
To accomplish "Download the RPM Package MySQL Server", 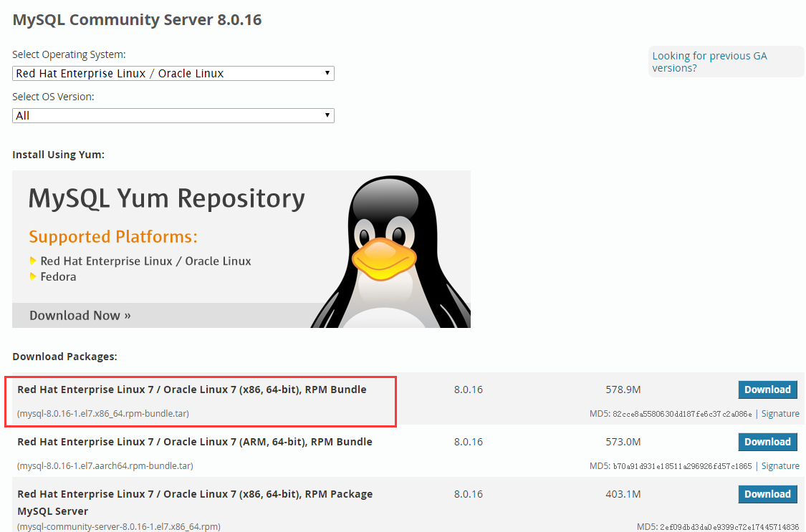I will (767, 494).
